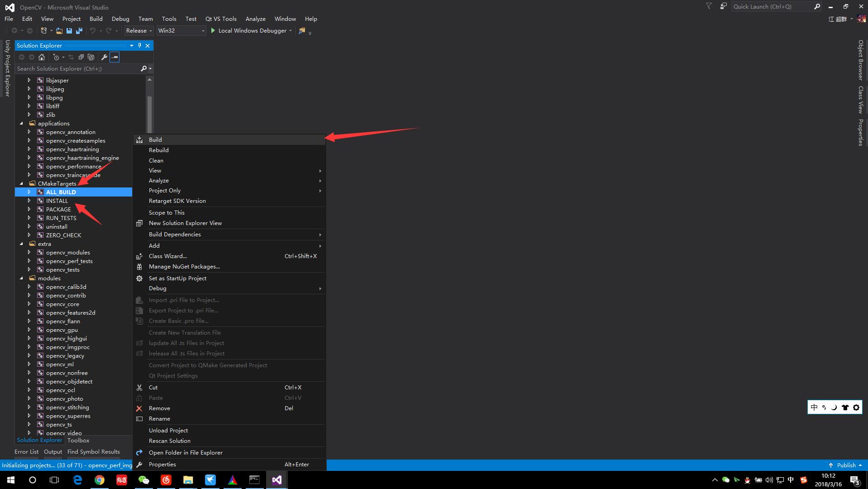Open the Object Browser side tab
The image size is (868, 489).
860,60
